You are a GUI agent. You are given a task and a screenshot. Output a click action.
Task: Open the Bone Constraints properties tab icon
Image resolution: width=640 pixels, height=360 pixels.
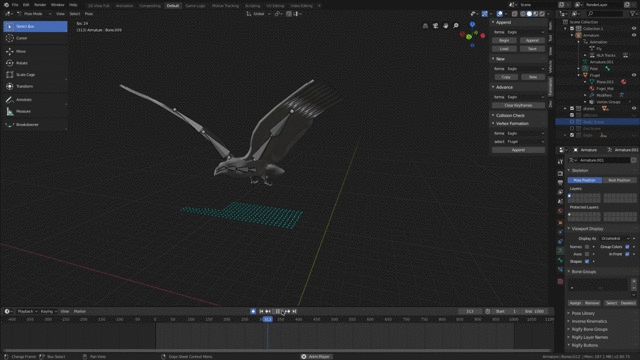(x=560, y=269)
